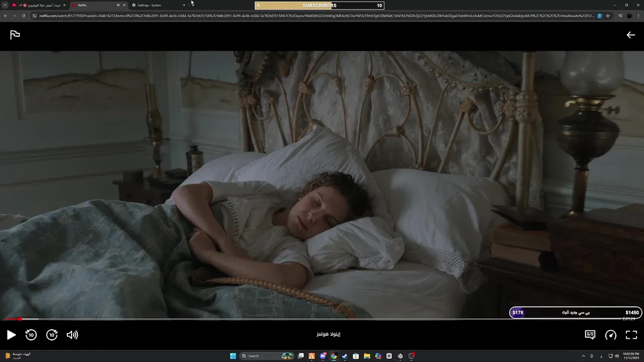Open CapCut from the taskbar
The image size is (644, 362).
(389, 356)
